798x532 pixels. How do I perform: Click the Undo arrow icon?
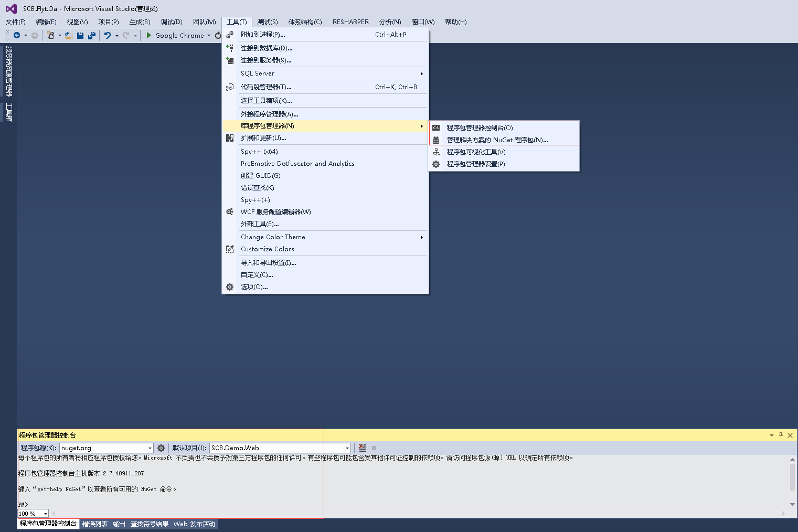[108, 35]
